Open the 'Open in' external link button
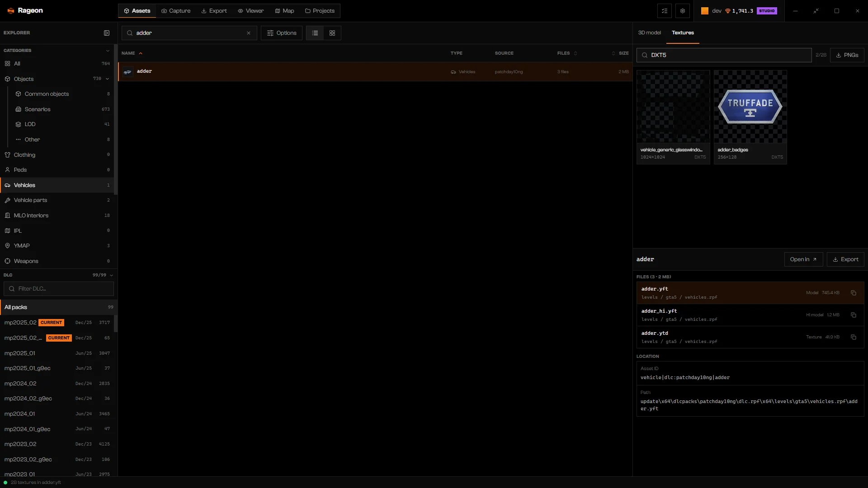The image size is (868, 488). (803, 259)
